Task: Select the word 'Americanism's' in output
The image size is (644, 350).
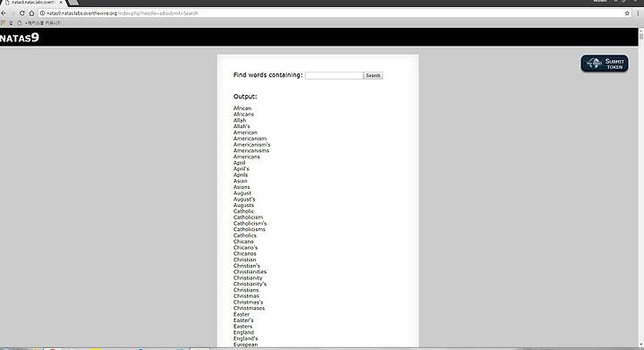Action: pyautogui.click(x=251, y=145)
